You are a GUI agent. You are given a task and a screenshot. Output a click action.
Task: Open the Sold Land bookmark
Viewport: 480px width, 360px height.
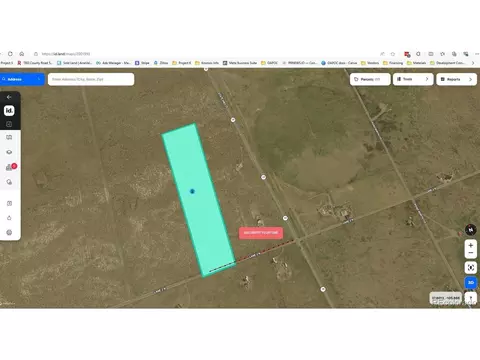coord(75,63)
